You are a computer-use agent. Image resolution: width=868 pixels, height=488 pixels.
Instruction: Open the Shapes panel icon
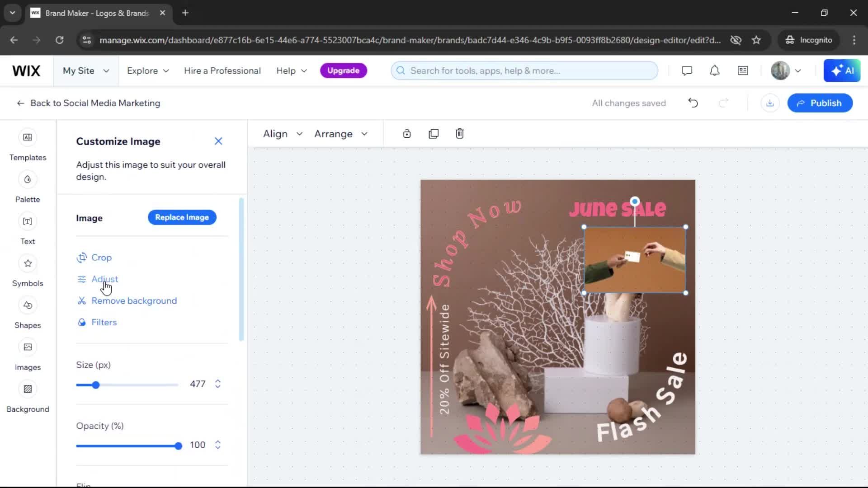coord(28,305)
